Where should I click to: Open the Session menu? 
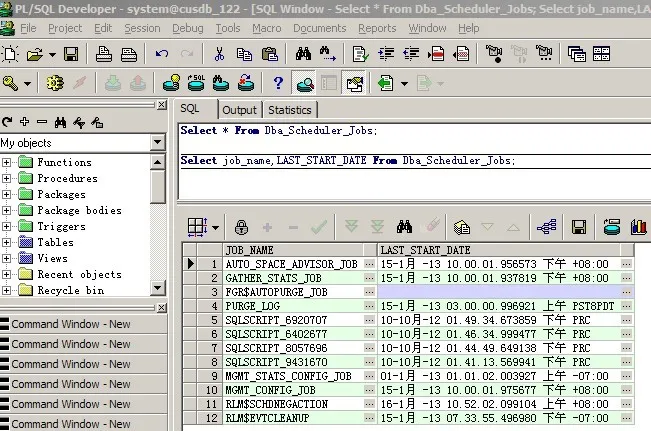(142, 28)
